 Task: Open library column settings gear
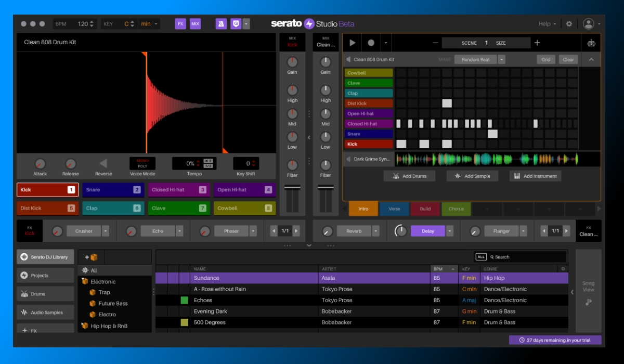pyautogui.click(x=562, y=269)
